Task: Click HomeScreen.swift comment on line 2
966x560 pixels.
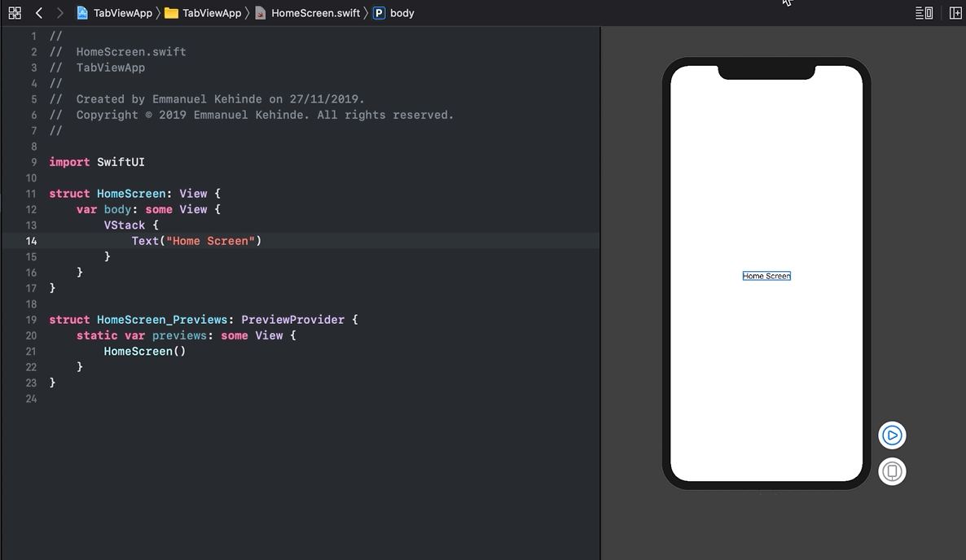Action: click(x=117, y=52)
